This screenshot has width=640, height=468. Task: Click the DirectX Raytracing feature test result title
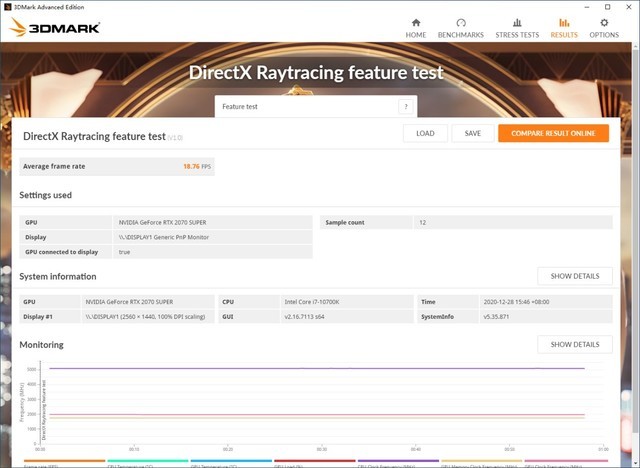pyautogui.click(x=94, y=136)
